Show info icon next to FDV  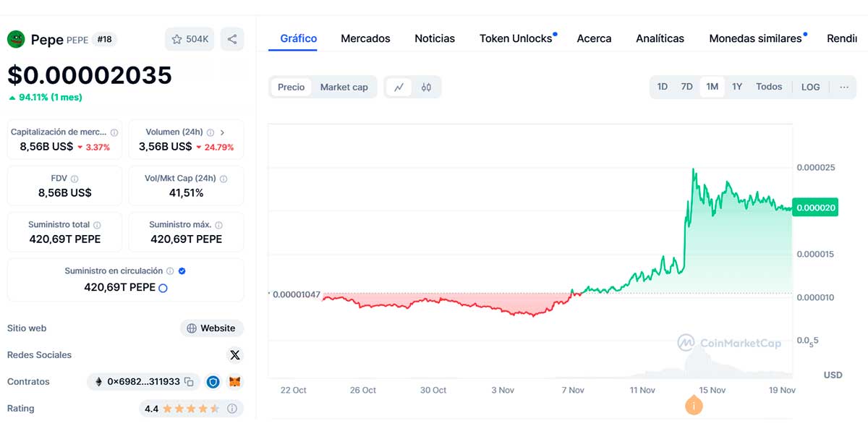(x=75, y=179)
